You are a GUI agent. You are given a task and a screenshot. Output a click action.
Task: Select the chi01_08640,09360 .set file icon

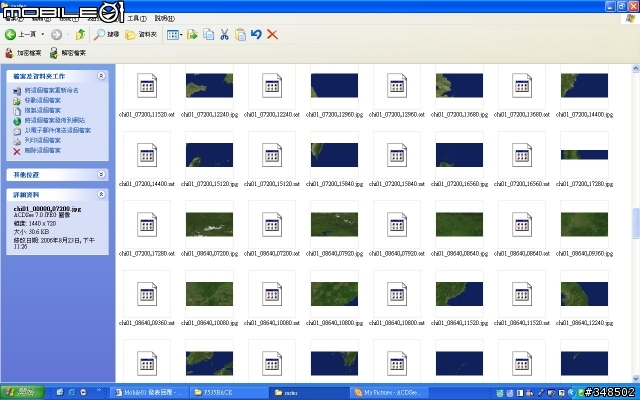147,294
